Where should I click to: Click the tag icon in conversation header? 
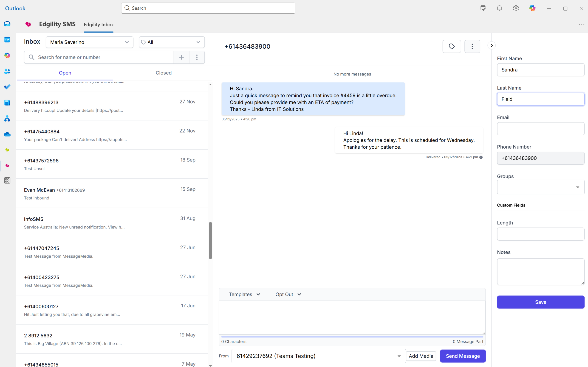[x=451, y=46]
